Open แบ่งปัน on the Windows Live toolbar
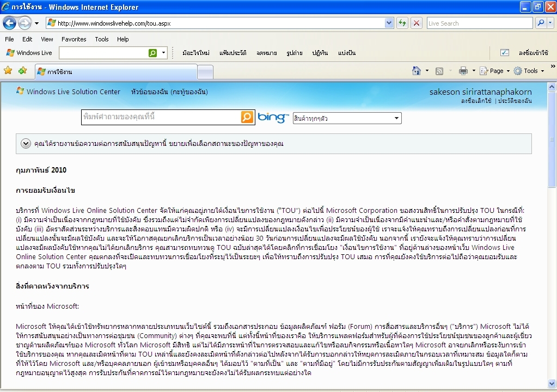 [x=347, y=53]
